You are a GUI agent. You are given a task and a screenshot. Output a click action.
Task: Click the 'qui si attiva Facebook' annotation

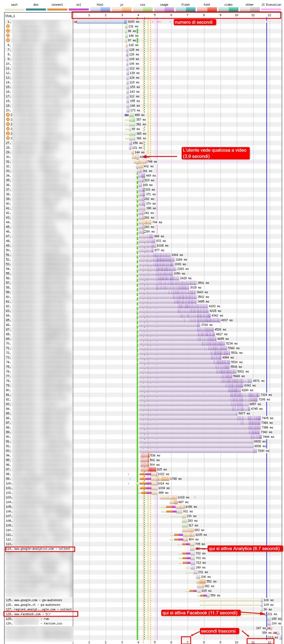coord(200,613)
